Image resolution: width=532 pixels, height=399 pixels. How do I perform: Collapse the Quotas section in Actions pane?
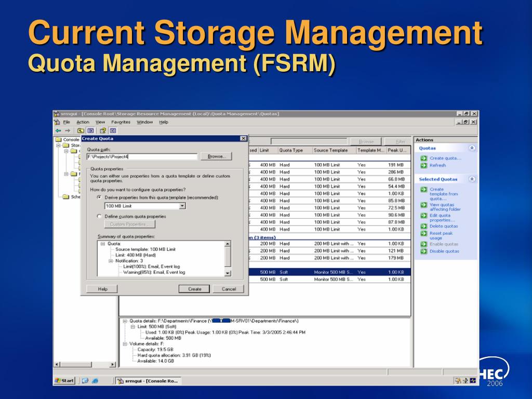472,148
